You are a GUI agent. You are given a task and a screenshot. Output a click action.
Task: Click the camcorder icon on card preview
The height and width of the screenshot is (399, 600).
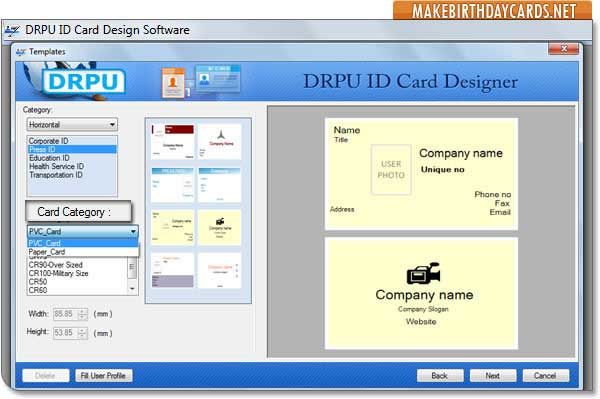[423, 273]
